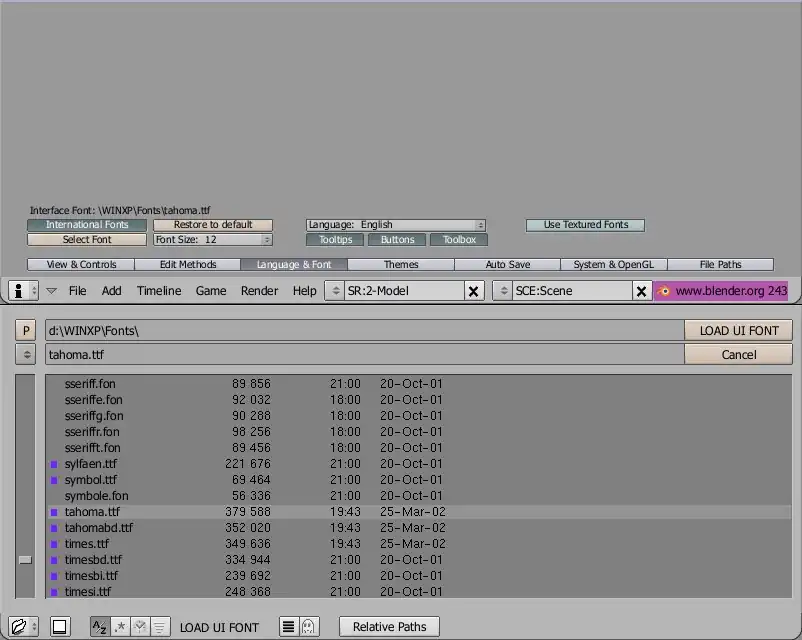Enable Use Textured Fonts
This screenshot has width=802, height=640.
[585, 225]
